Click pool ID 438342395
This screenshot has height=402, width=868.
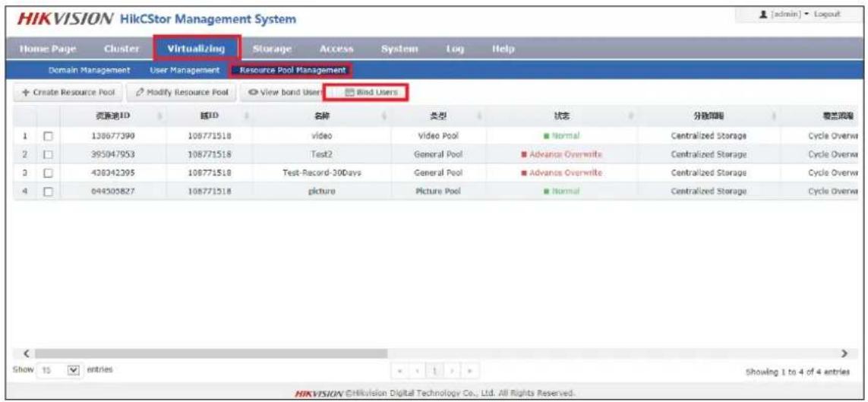point(112,173)
